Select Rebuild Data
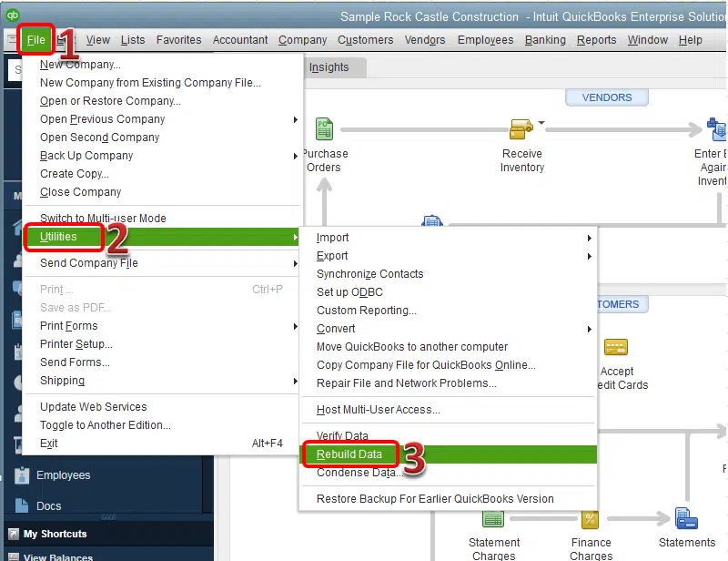The width and height of the screenshot is (728, 561). [449, 454]
